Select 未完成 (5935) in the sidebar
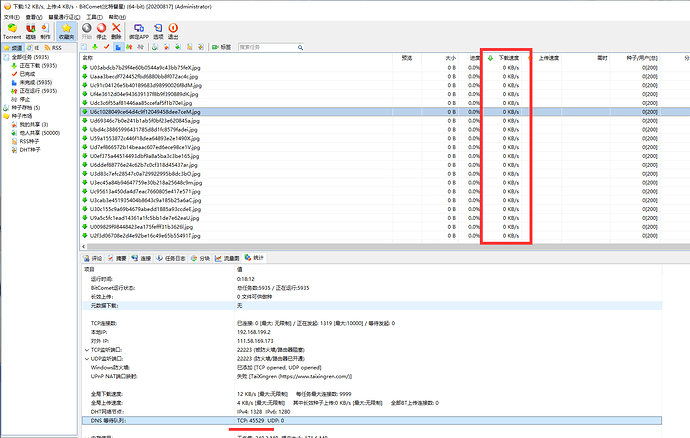The image size is (690, 438). point(35,82)
